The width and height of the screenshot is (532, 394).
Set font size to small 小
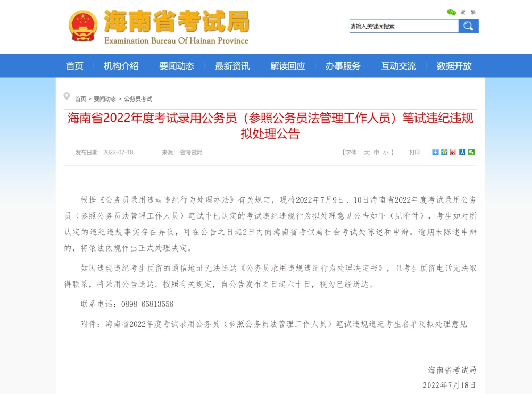point(386,153)
